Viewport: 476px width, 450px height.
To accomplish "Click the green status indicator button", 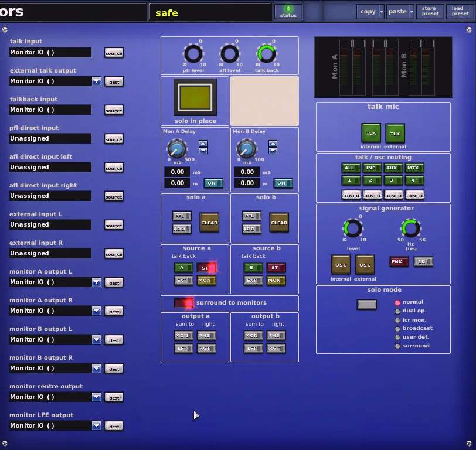I will pos(288,12).
